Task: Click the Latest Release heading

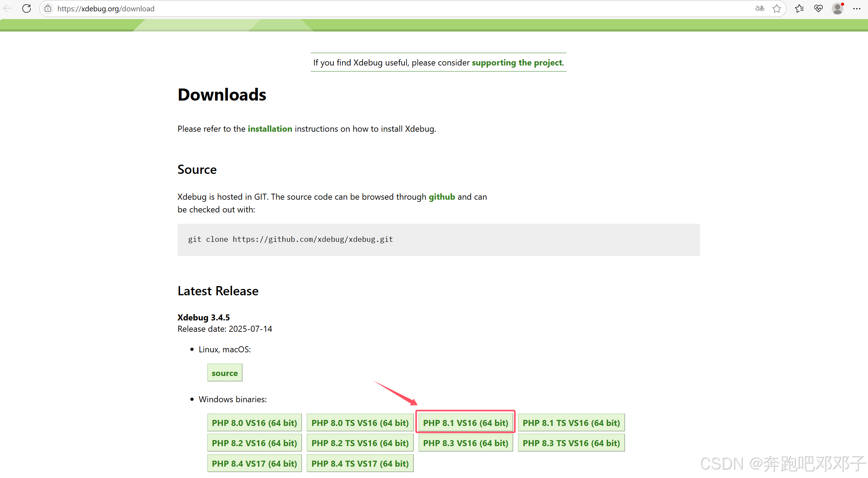Action: coord(218,291)
